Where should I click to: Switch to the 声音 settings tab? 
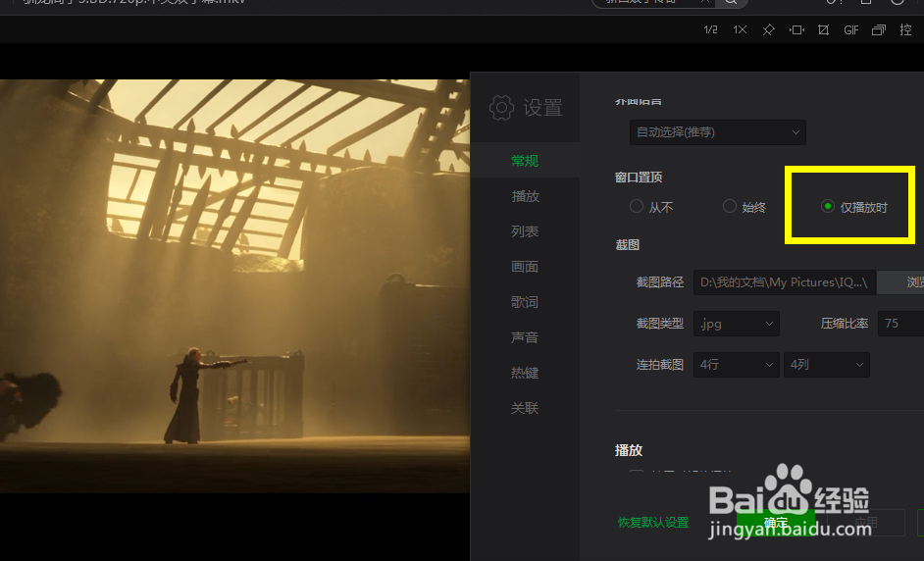[x=525, y=337]
